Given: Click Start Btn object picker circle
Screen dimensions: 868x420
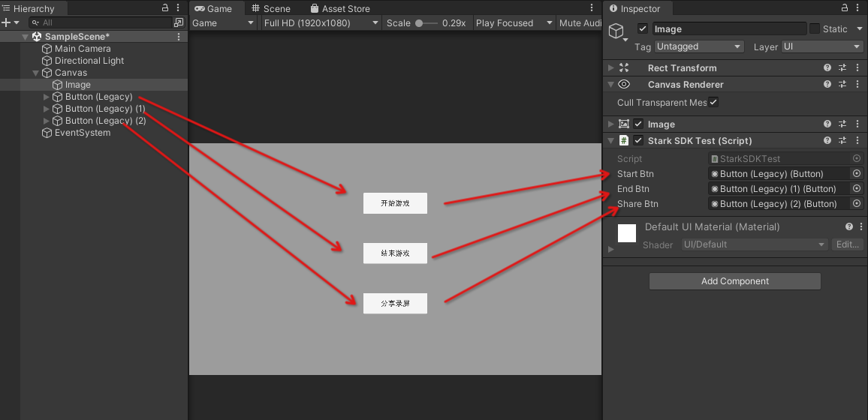Looking at the screenshot, I should coord(857,173).
